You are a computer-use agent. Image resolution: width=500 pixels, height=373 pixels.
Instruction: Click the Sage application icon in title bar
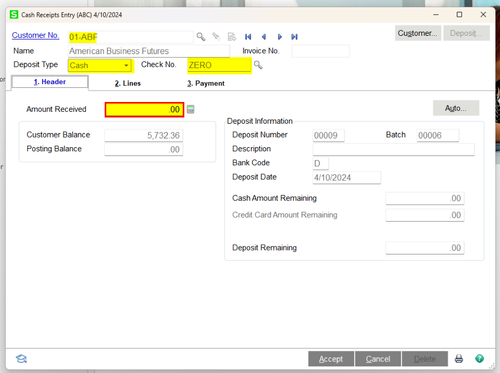click(14, 15)
